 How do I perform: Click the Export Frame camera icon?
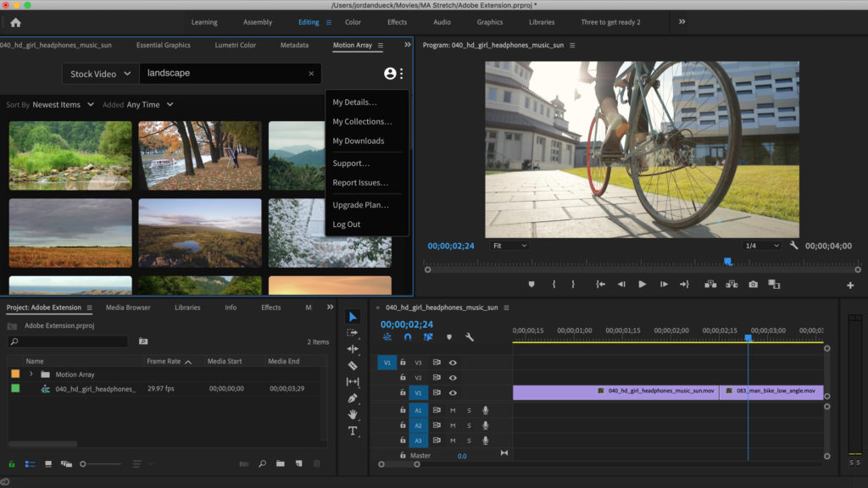(753, 285)
